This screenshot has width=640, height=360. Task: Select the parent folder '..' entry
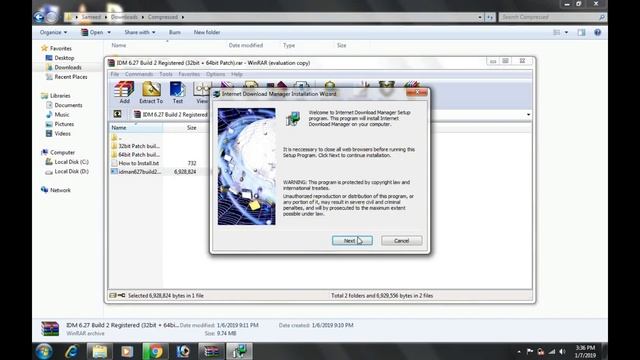118,138
